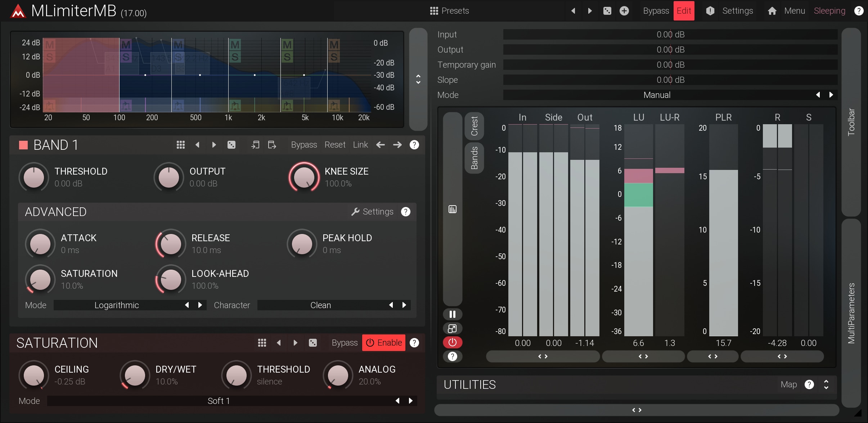Click the random preset dice icon in top bar
This screenshot has height=423, width=868.
pos(607,11)
